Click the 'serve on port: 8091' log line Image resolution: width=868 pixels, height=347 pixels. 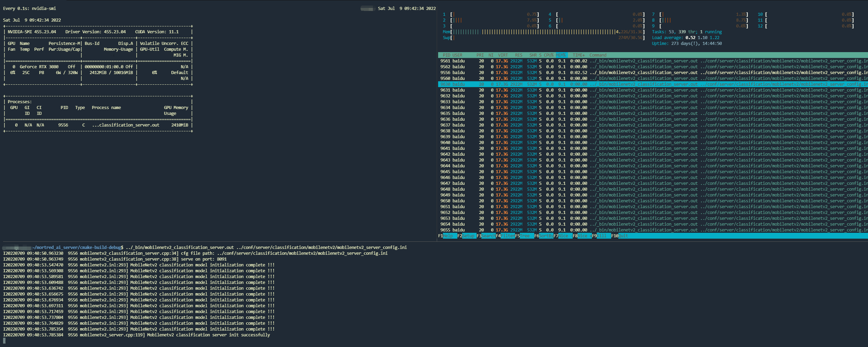115,259
